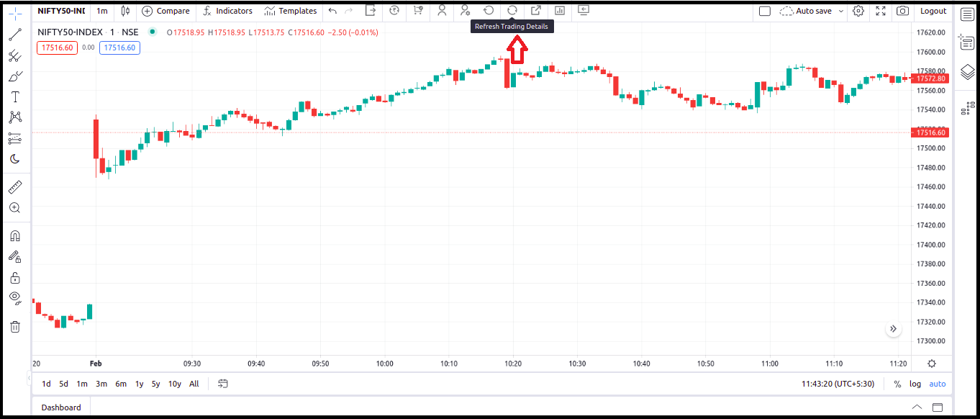Image resolution: width=980 pixels, height=419 pixels.
Task: Open the watchlist panel on the right sidebar
Action: 967,14
